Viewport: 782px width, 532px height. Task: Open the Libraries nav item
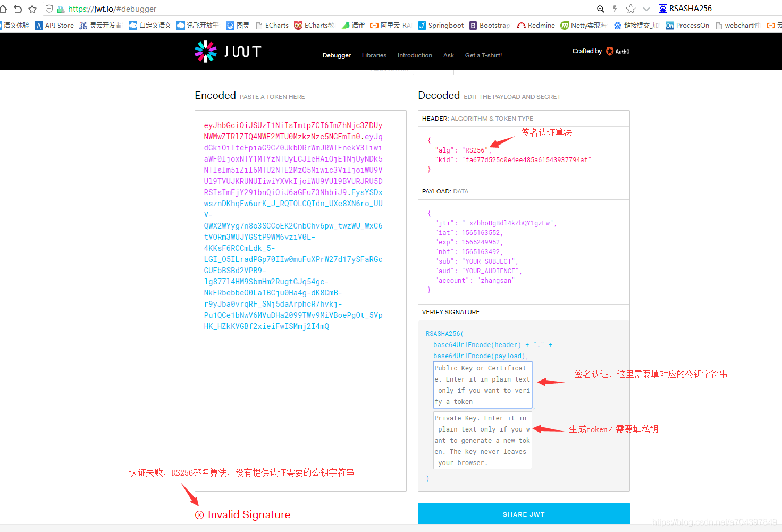click(374, 55)
